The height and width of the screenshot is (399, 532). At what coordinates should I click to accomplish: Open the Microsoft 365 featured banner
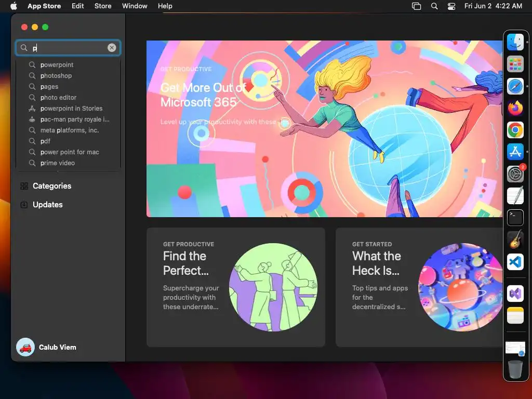[324, 129]
